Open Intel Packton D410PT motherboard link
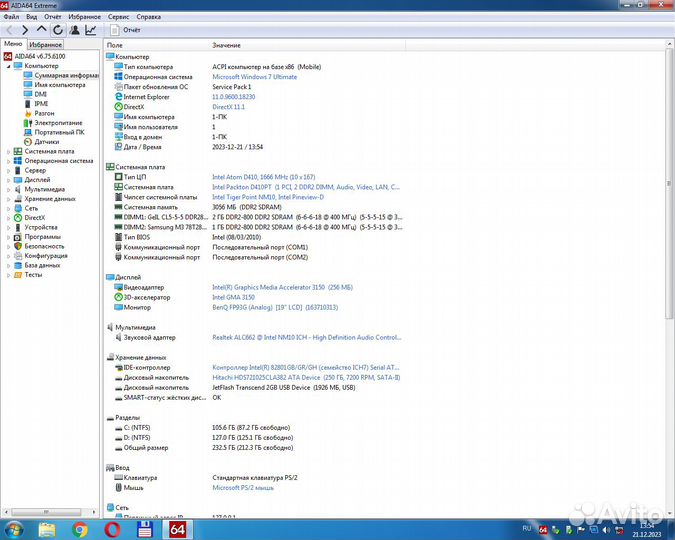Image resolution: width=675 pixels, height=540 pixels. (306, 187)
